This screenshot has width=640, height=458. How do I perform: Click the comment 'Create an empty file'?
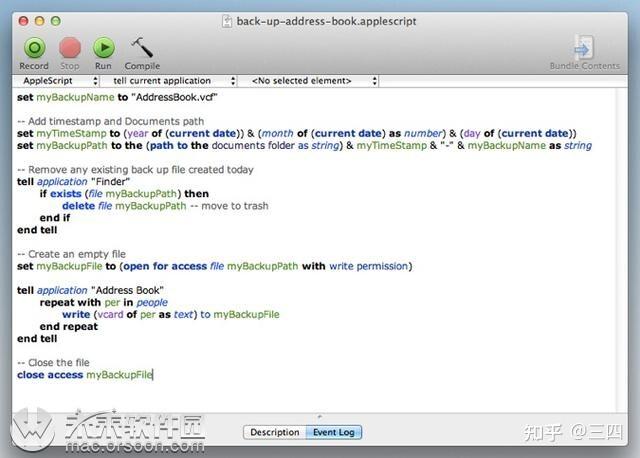(71, 254)
